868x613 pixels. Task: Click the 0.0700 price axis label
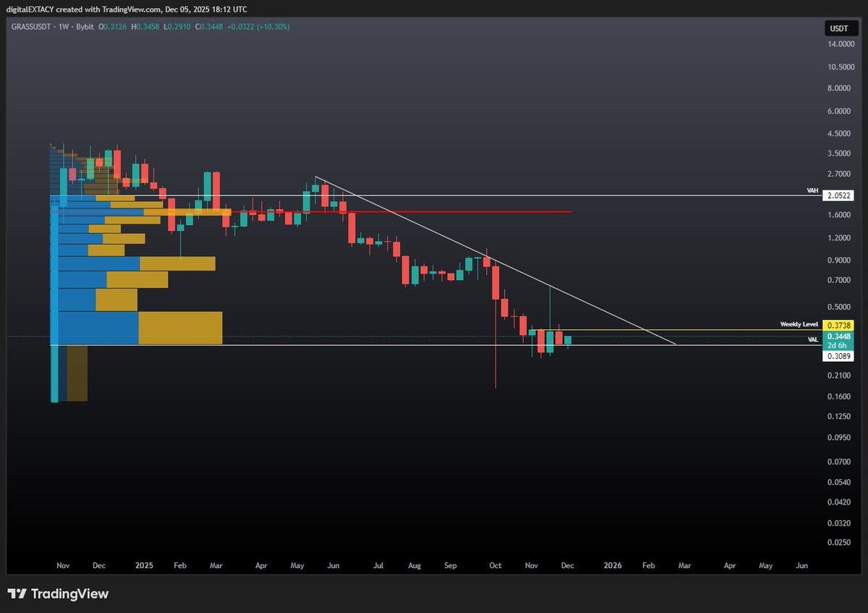coord(841,461)
